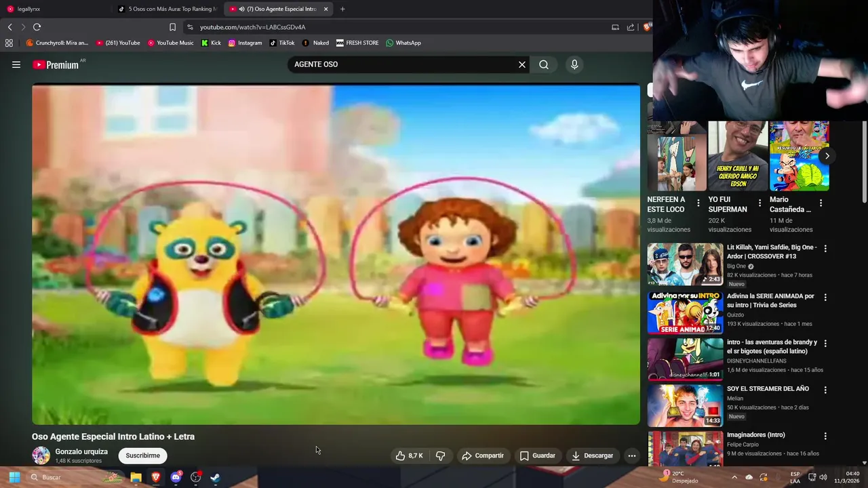Open Imaginadores (Intro) video title
The height and width of the screenshot is (488, 868).
click(755, 434)
